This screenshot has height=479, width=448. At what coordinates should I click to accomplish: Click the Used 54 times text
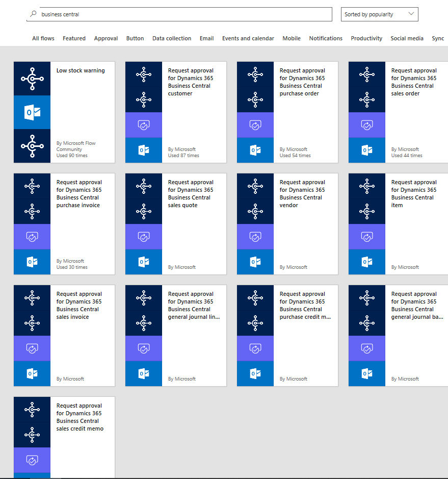click(x=295, y=156)
